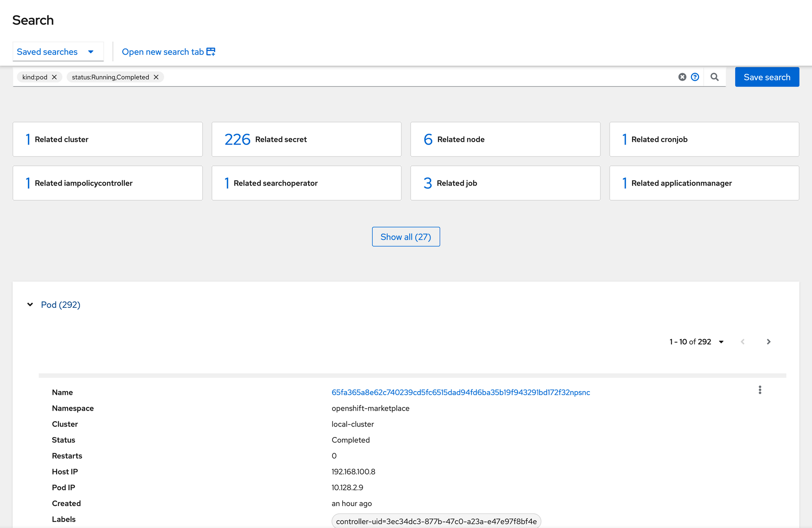This screenshot has width=812, height=528.
Task: Open the 6 Related node tile
Action: tap(505, 139)
